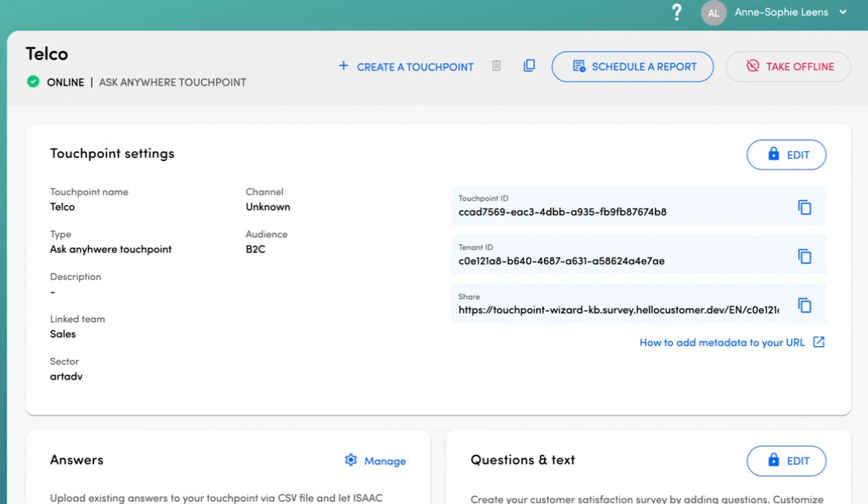The height and width of the screenshot is (504, 868).
Task: Click the Manage gear icon in Answers
Action: coord(350,460)
